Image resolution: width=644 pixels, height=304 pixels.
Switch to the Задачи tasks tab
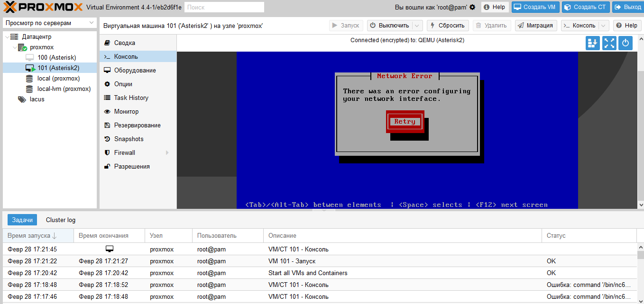pyautogui.click(x=22, y=220)
